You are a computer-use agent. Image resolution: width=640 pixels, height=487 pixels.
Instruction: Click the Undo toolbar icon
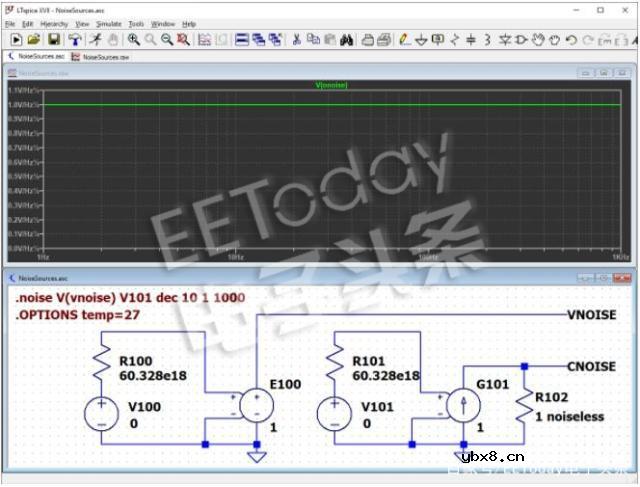point(571,40)
